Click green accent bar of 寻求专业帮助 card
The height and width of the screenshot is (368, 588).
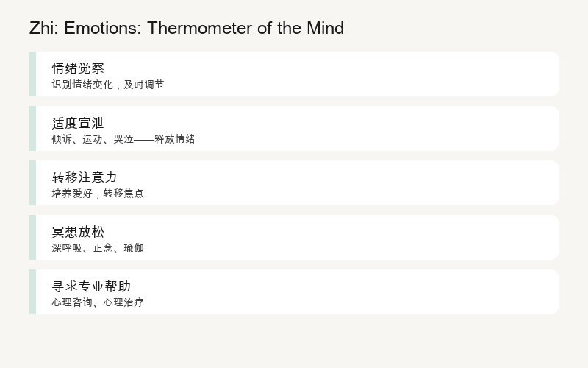pos(32,291)
